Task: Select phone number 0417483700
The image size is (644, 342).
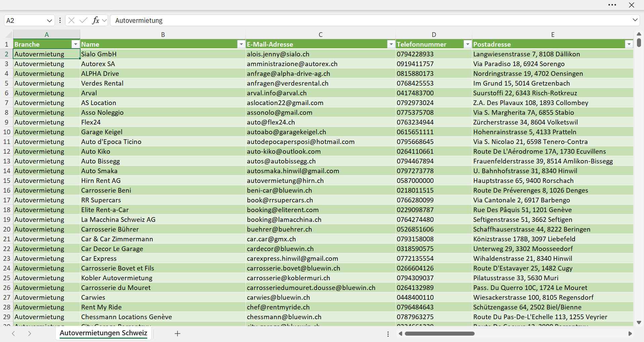Action: [x=434, y=93]
